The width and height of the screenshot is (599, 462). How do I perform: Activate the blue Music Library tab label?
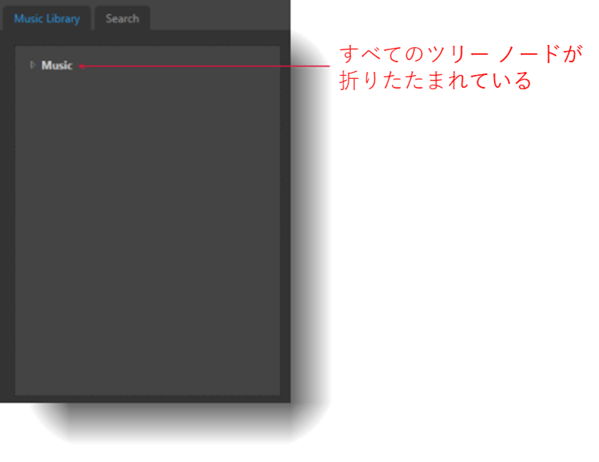pyautogui.click(x=47, y=18)
